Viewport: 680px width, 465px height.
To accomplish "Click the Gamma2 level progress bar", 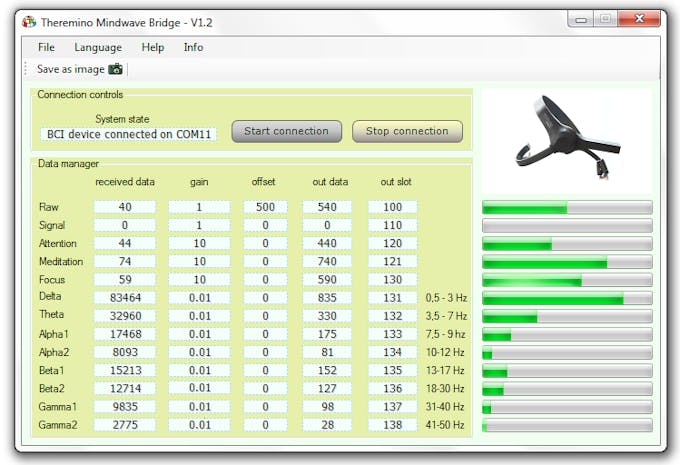I will point(567,425).
